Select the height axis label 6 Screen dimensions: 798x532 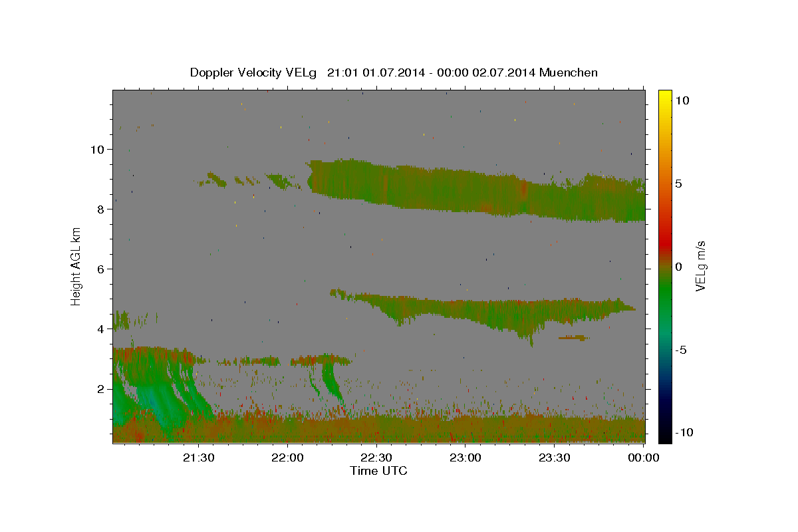pos(100,269)
